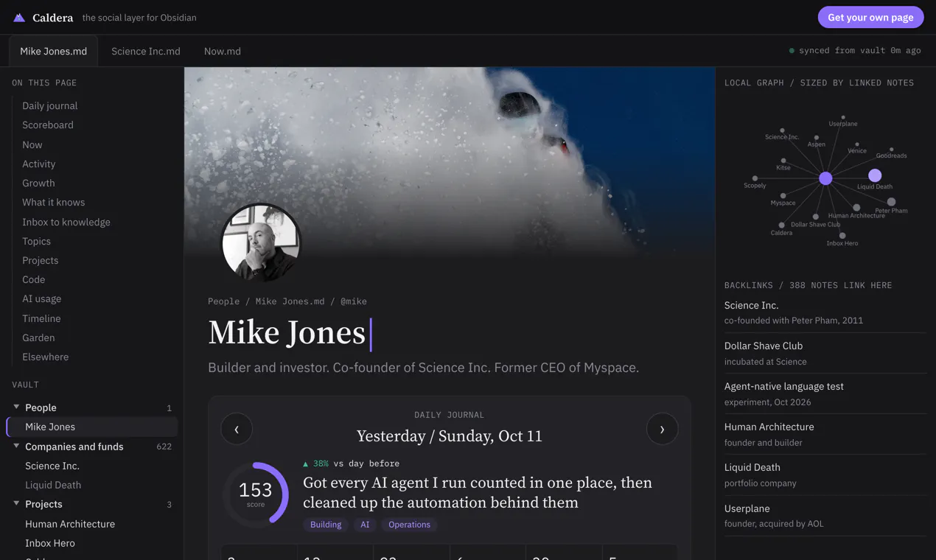This screenshot has height=560, width=936.
Task: Open Inbox Hero in vault tree
Action: point(50,543)
